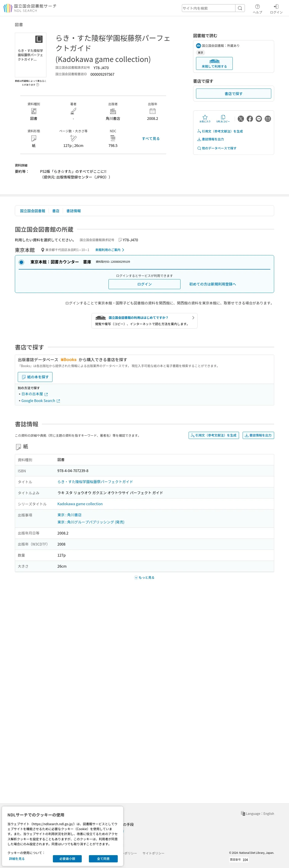Open 来館利用のご案内 chevron link
Viewport: 289px width, 868px height.
(110, 250)
